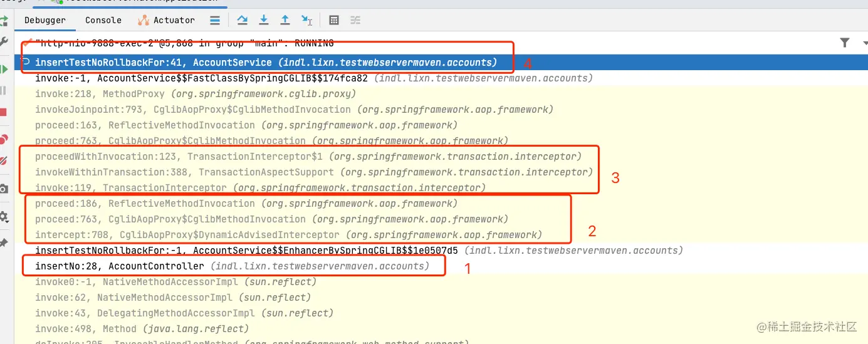
Task: Select frame invoke:-1, AccountService$$FastClassBySpringCGLIB
Action: (x=441, y=78)
